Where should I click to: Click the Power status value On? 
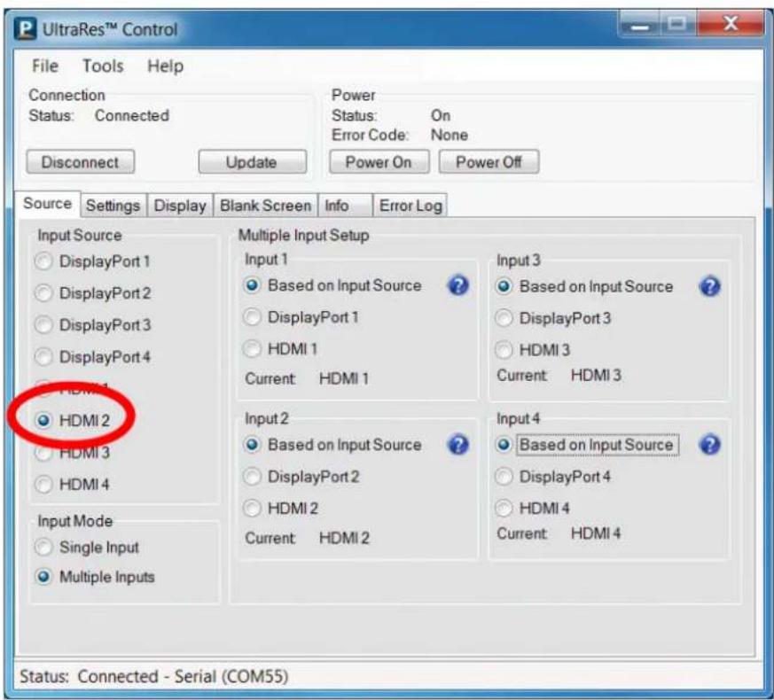[441, 115]
